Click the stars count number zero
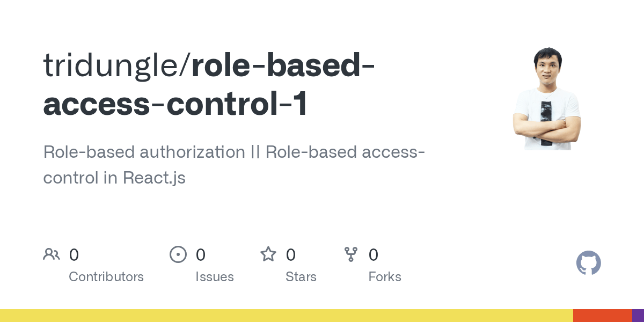This screenshot has width=644, height=322. tap(291, 255)
